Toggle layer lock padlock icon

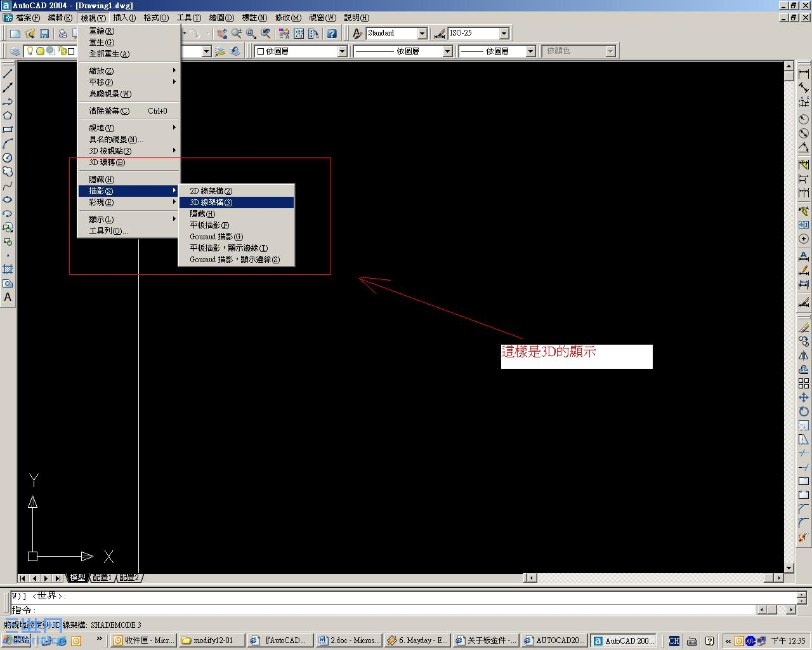[61, 51]
